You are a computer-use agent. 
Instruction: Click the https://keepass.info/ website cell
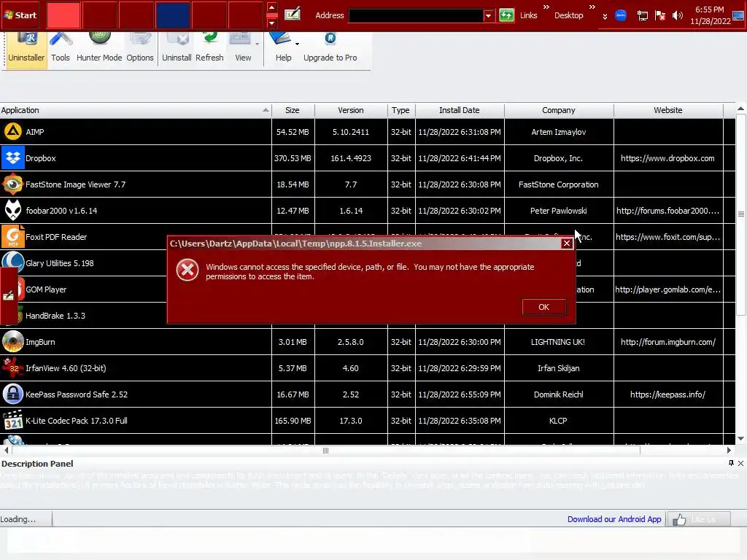click(x=668, y=394)
